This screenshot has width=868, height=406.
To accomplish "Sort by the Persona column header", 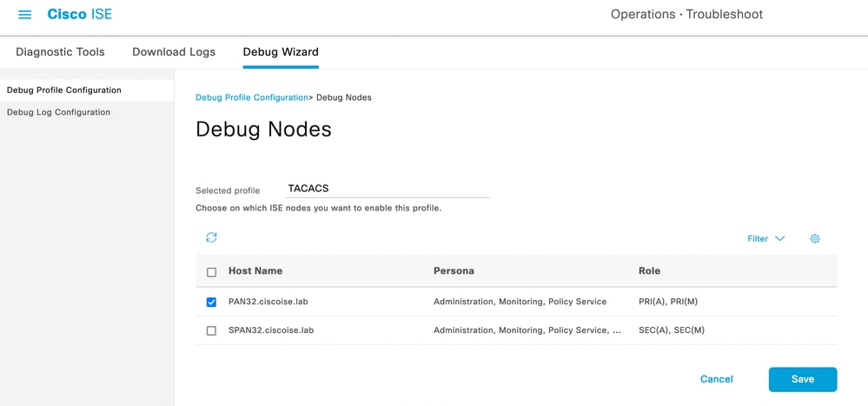I will [454, 271].
